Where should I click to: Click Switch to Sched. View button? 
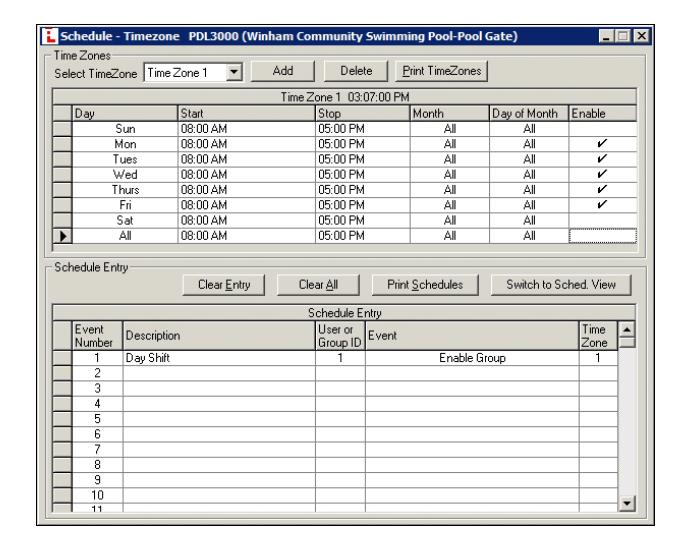[x=561, y=285]
